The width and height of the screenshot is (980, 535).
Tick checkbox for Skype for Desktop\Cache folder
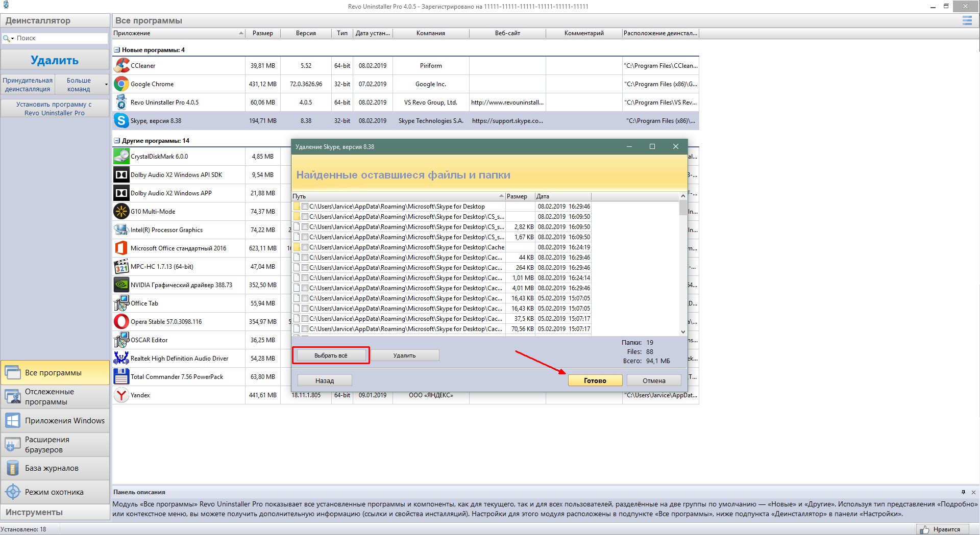[305, 247]
